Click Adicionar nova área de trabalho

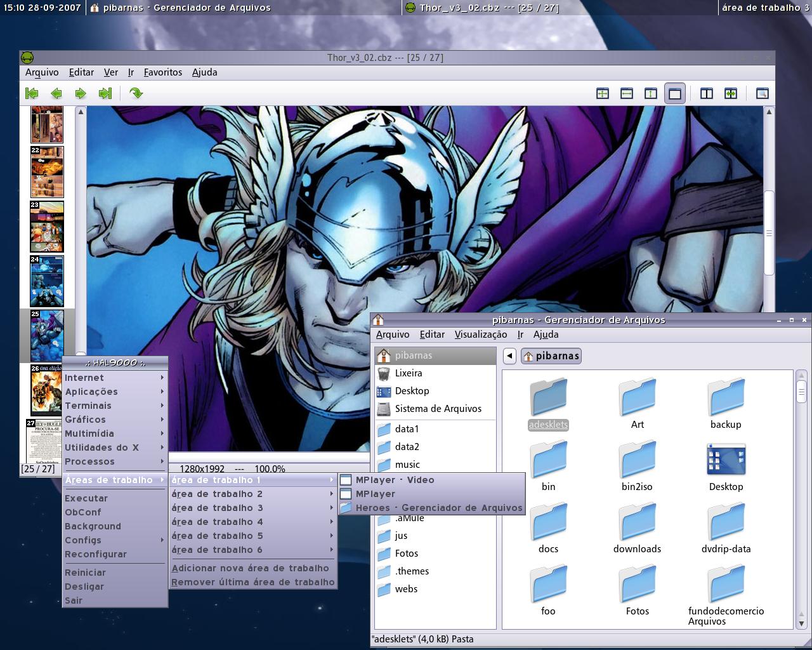click(252, 568)
